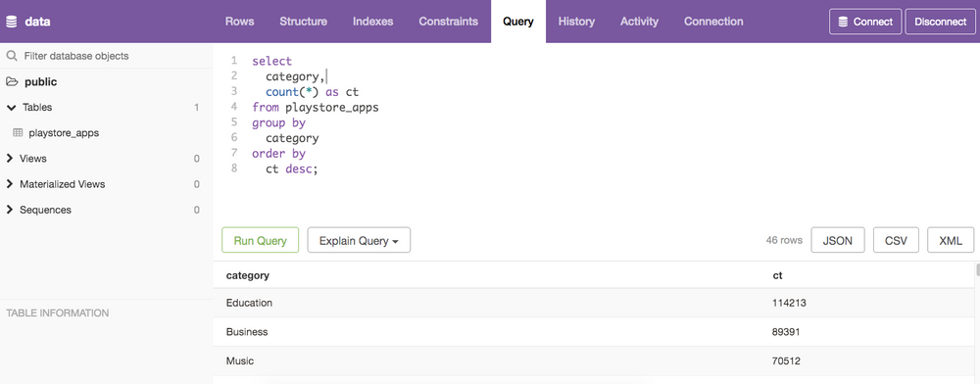Export results as JSON
This screenshot has height=384, width=980.
click(838, 240)
